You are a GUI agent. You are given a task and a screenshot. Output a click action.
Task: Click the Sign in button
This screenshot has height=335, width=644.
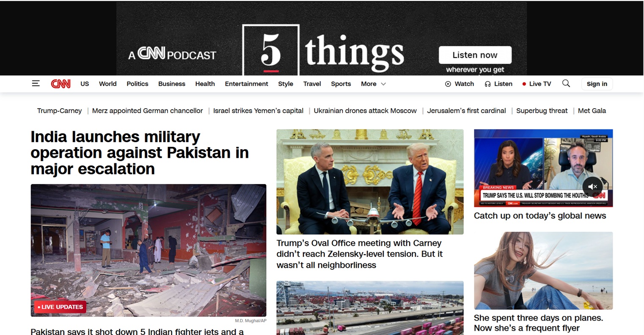597,84
